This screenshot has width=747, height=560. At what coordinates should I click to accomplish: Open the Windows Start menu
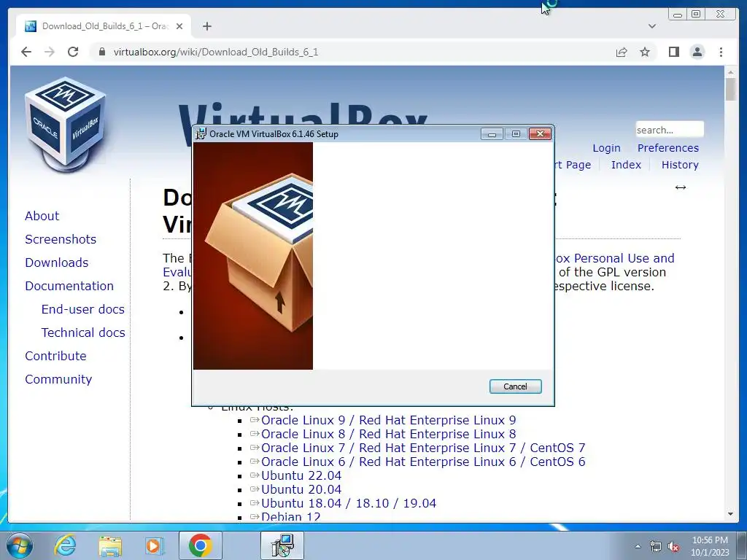point(20,545)
